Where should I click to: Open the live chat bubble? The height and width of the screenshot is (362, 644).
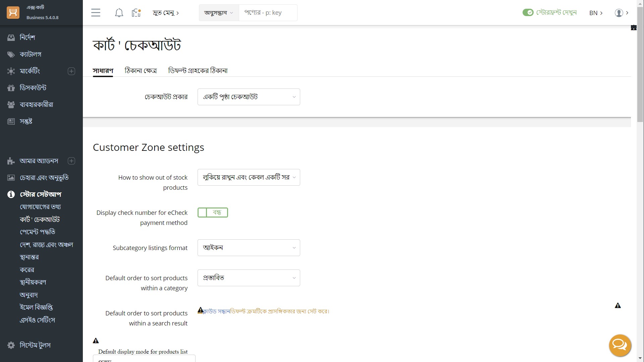click(x=620, y=345)
